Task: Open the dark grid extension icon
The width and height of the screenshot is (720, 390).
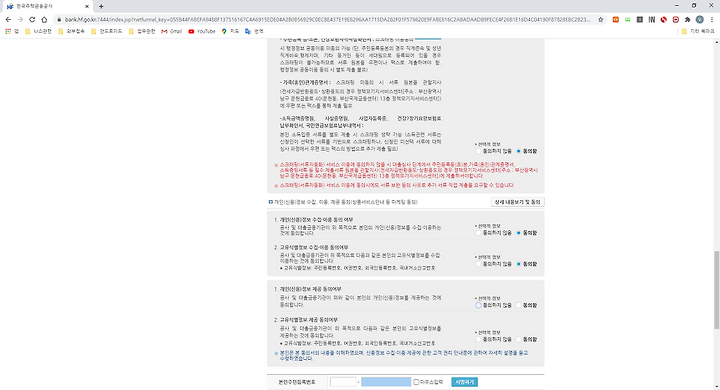Action: 640,20
